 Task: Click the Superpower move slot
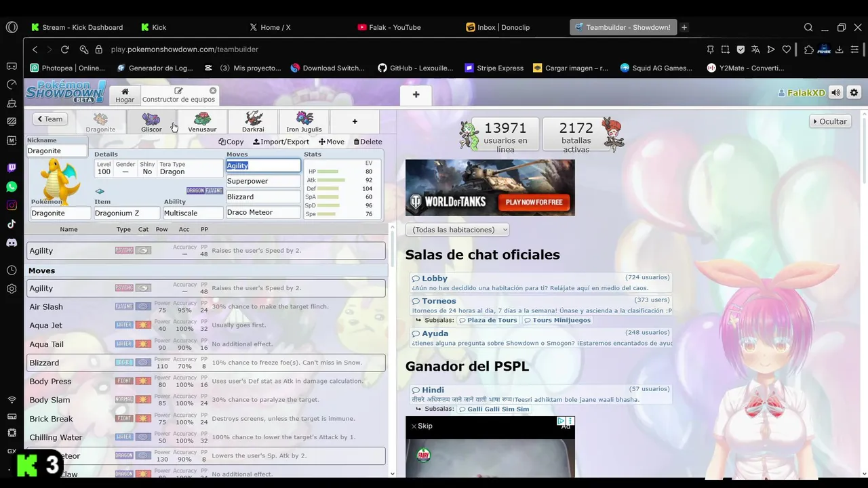[263, 181]
